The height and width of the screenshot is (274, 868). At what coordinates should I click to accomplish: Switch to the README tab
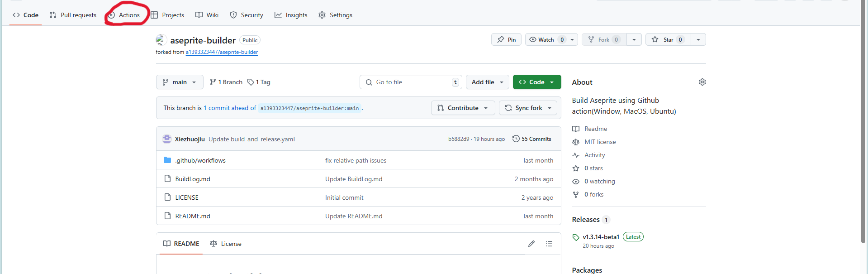(181, 244)
